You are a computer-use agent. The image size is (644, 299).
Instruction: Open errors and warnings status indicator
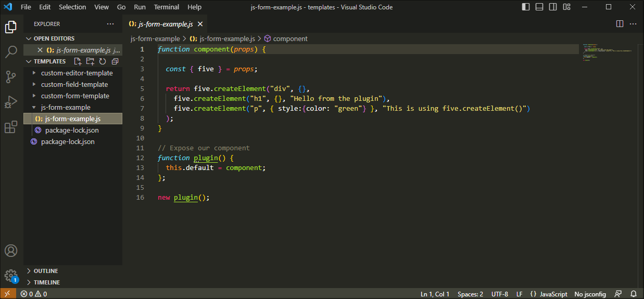(34, 294)
